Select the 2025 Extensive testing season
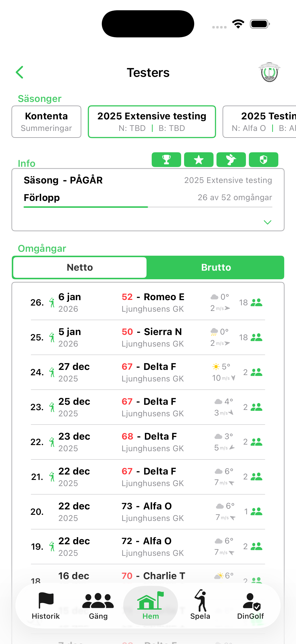 pyautogui.click(x=152, y=122)
